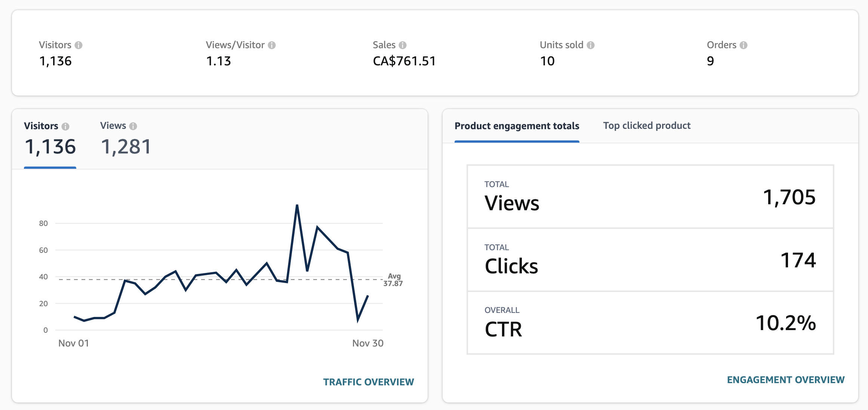Click the info icon beside chart Visitors label
The width and height of the screenshot is (868, 410).
tap(67, 126)
